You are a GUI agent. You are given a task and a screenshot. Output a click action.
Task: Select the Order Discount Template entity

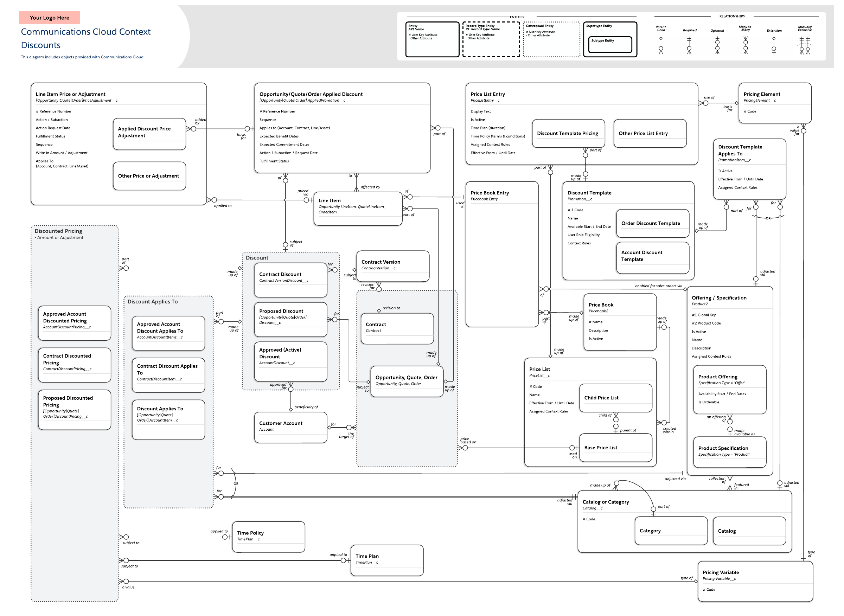(x=652, y=223)
